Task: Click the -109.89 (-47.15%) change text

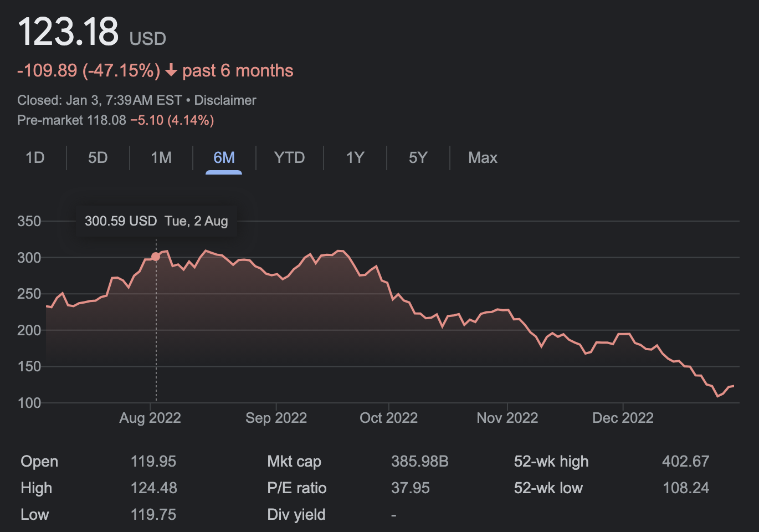Action: (x=89, y=71)
